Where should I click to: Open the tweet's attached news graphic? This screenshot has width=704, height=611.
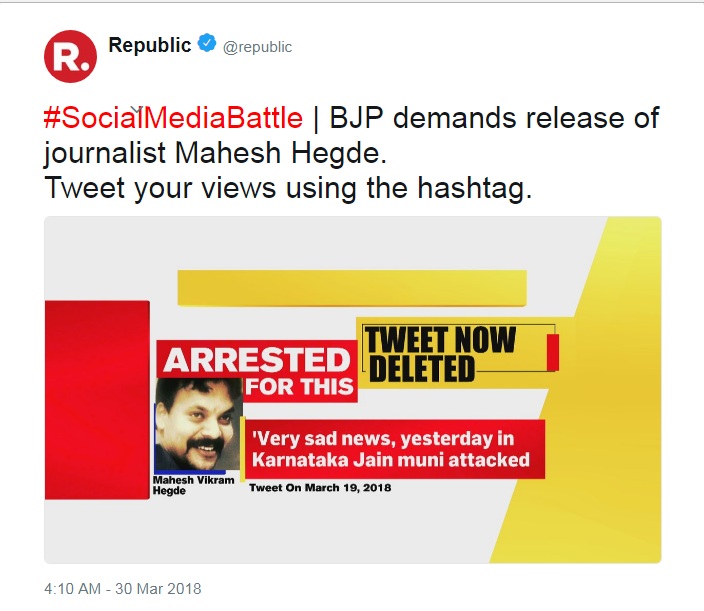[x=352, y=390]
